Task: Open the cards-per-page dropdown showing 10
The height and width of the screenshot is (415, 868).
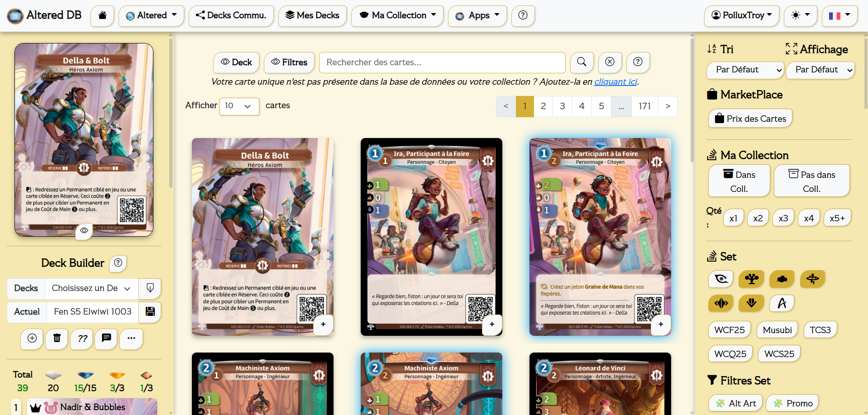Action: coord(239,106)
